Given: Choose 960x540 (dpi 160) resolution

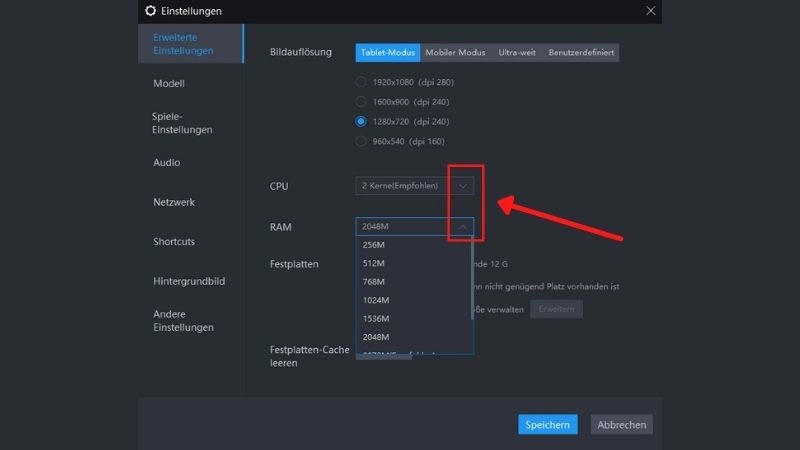Looking at the screenshot, I should tap(361, 141).
